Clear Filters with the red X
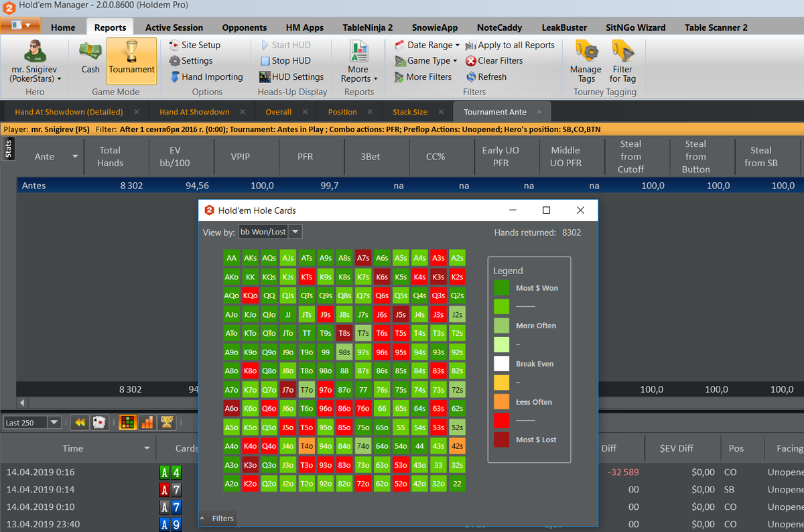Screen dimensions: 804x532 [494, 60]
